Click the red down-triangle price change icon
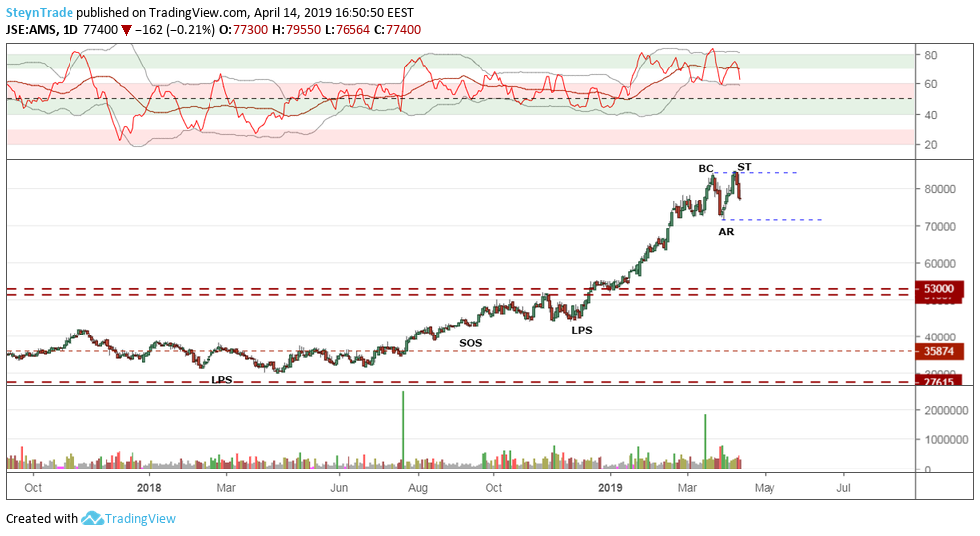Viewport: 980px width, 536px height. click(127, 30)
